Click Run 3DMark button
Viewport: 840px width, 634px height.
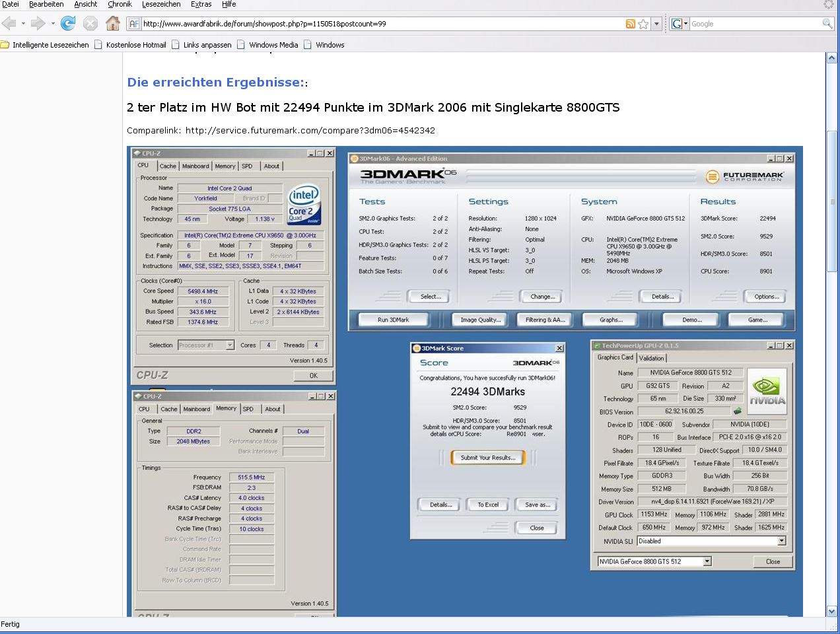tap(394, 320)
